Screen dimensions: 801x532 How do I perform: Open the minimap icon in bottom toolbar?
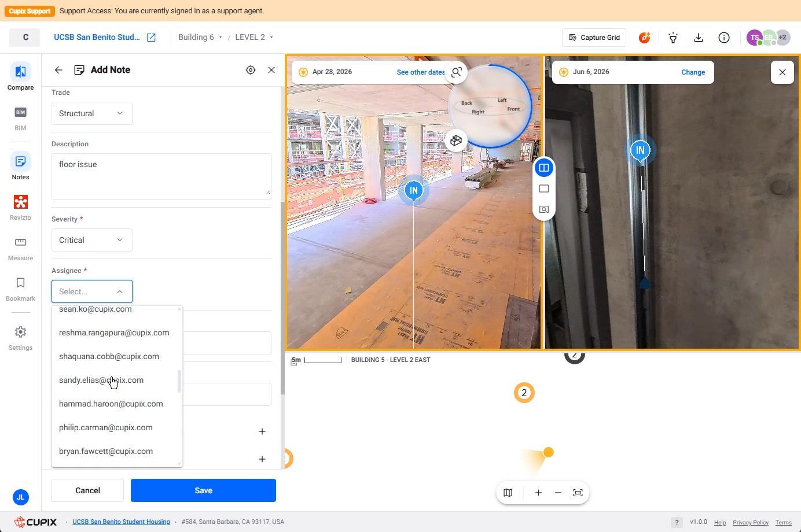(x=508, y=493)
